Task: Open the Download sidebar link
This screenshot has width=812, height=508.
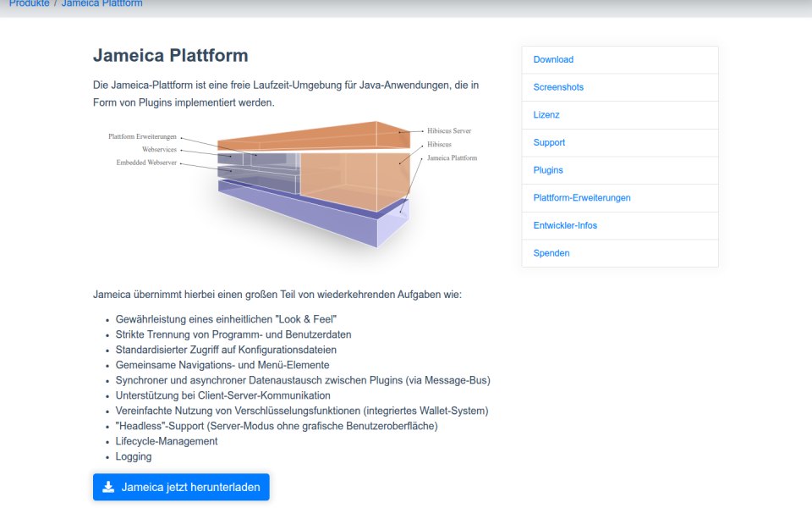Action: click(x=553, y=59)
